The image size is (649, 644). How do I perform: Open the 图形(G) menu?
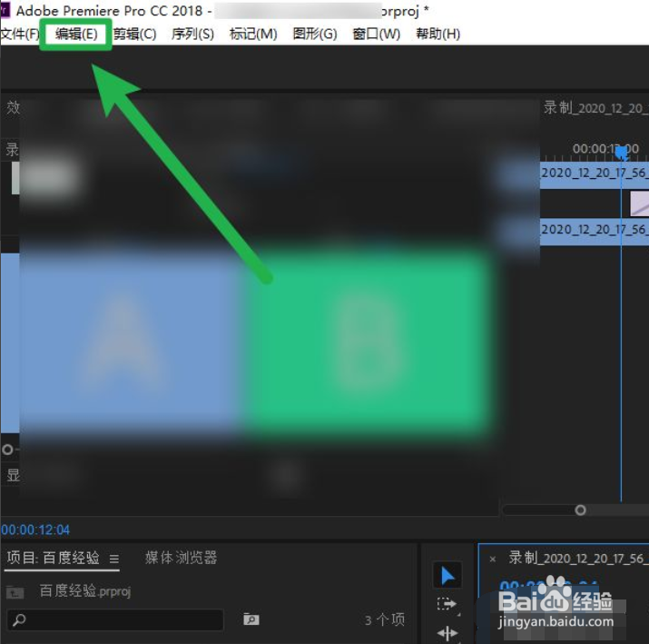(315, 34)
